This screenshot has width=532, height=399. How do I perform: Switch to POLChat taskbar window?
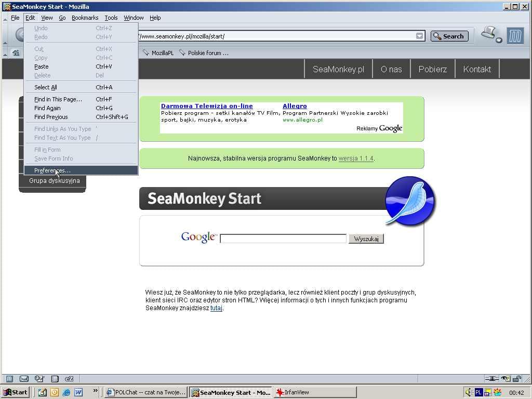[x=146, y=392]
